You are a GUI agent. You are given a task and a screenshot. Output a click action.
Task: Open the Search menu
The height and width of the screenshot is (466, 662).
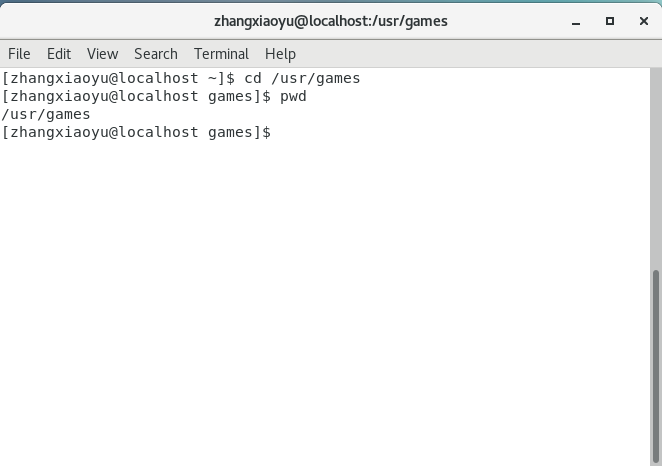point(155,54)
